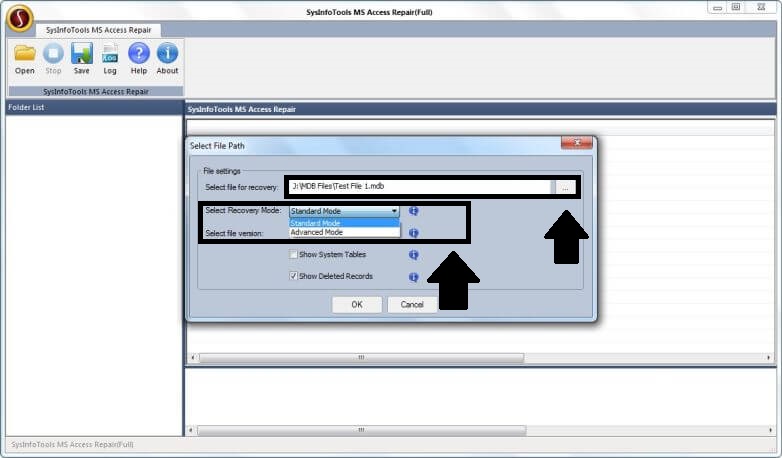Click info icon next to file version

click(413, 233)
